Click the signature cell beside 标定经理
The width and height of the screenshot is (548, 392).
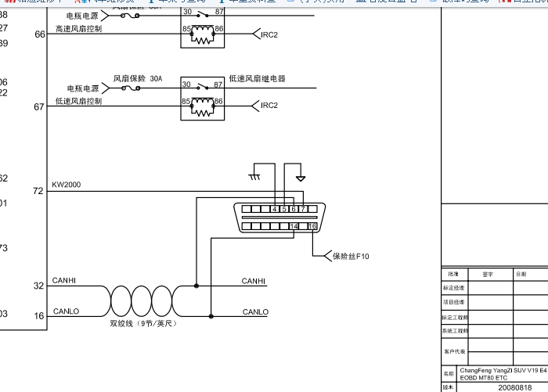pos(491,288)
